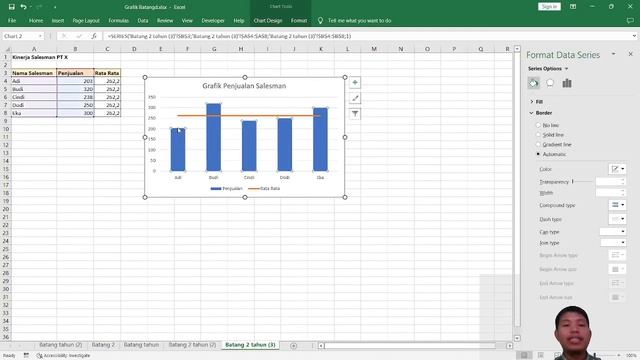Viewport: 640px width, 360px height.
Task: Click macro recording status bar icon
Action: tap(26, 356)
